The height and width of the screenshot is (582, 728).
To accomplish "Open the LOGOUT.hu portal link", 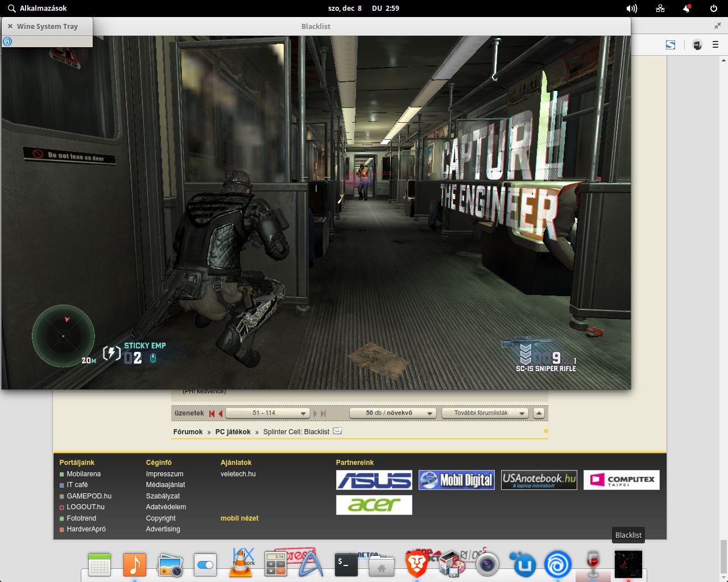I will [x=86, y=507].
